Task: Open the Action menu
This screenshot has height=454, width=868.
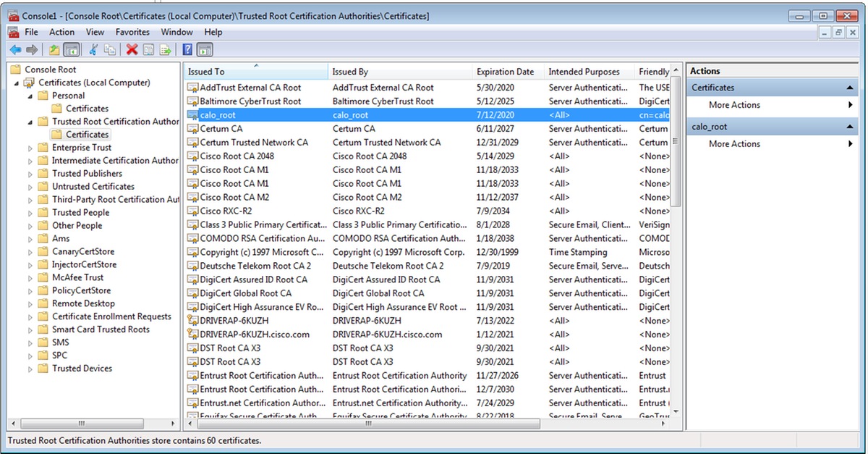Action: tap(61, 32)
